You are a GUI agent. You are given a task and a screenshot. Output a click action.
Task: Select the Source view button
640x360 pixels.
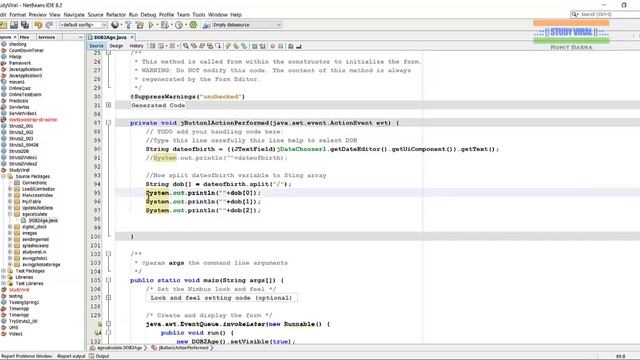click(97, 46)
